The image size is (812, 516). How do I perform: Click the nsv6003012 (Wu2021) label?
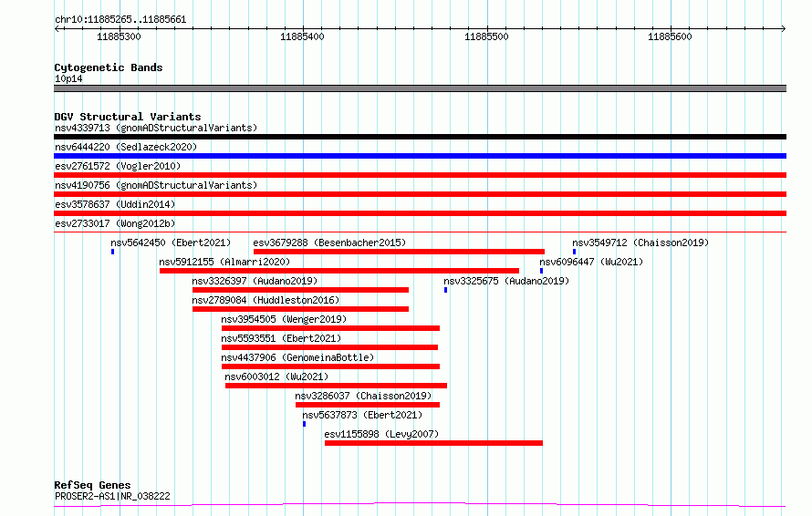(276, 377)
